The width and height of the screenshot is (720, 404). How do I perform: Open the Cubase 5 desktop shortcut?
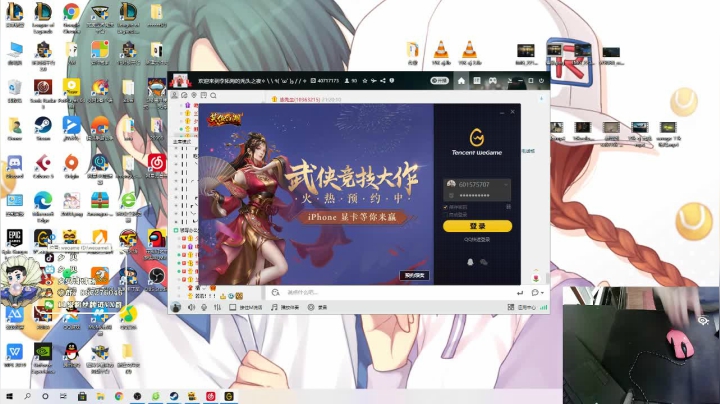[43, 166]
